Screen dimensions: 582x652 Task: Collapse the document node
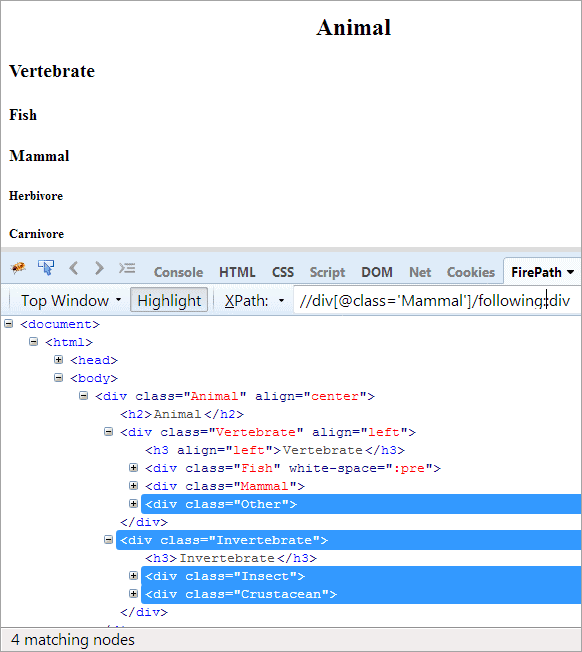pyautogui.click(x=9, y=324)
